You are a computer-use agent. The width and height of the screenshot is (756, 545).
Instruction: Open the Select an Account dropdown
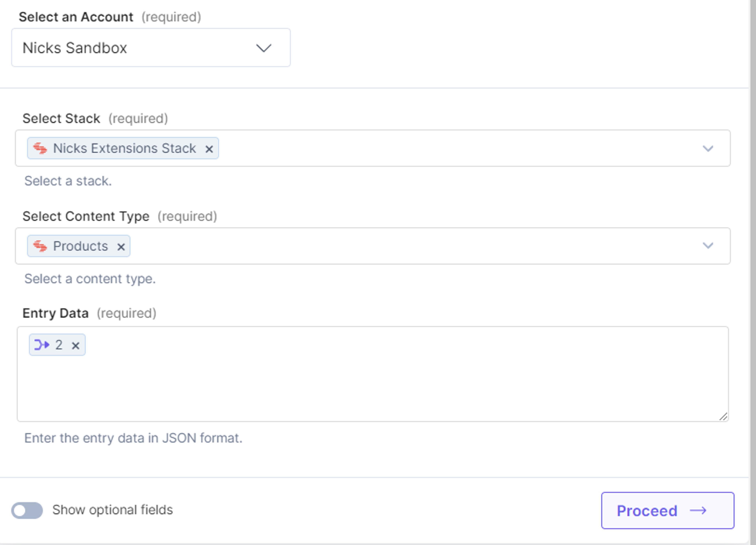(x=151, y=48)
